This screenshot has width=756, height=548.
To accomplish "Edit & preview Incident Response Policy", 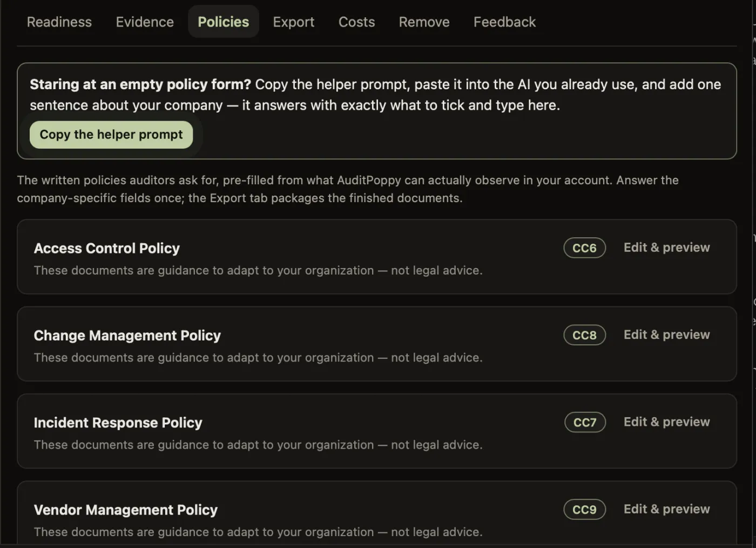I will [x=666, y=422].
